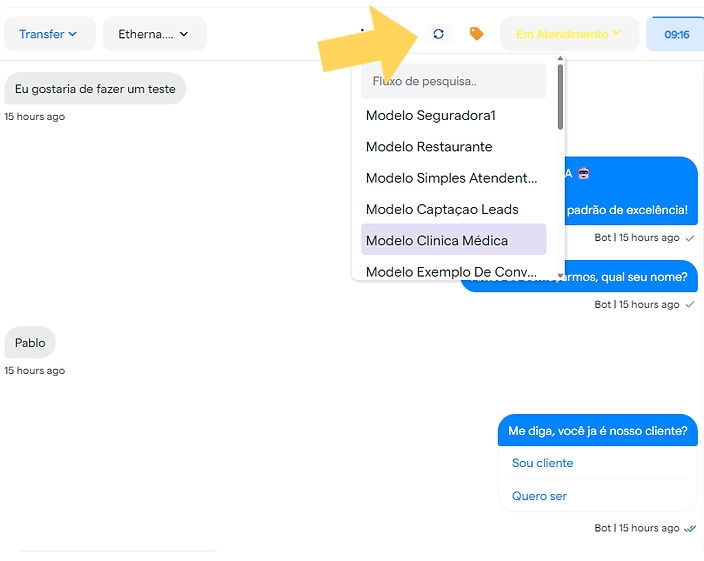The width and height of the screenshot is (704, 561).
Task: Open the Em Atendimento status dropdown
Action: pyautogui.click(x=568, y=34)
